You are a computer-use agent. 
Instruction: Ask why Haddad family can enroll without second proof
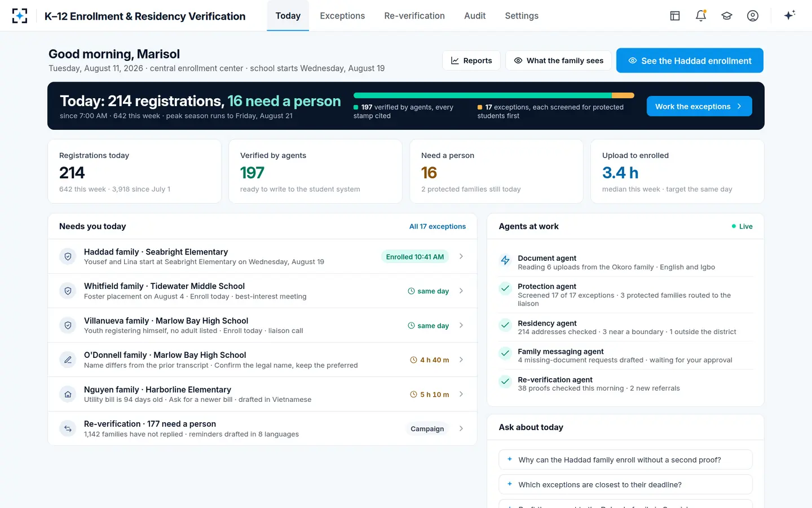pos(625,459)
